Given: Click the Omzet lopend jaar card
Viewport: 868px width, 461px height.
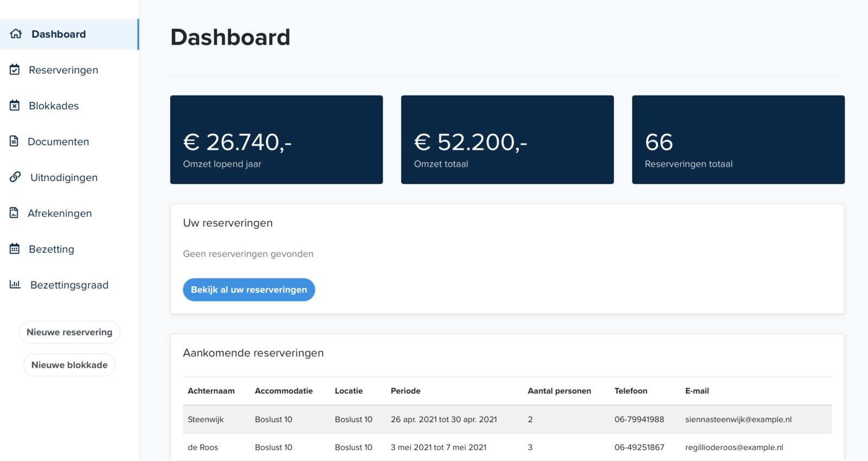Looking at the screenshot, I should (x=277, y=140).
